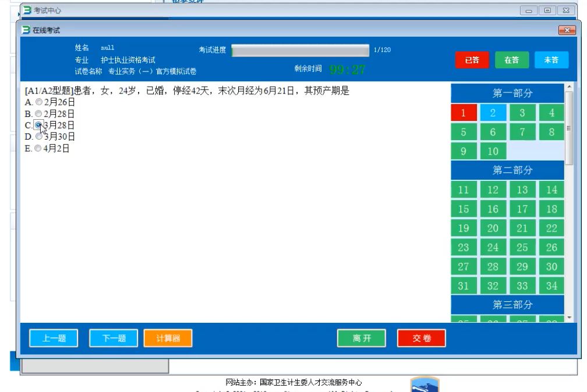The image size is (587, 392).
Task: Select radio option A 2月26日
Action: coord(38,102)
